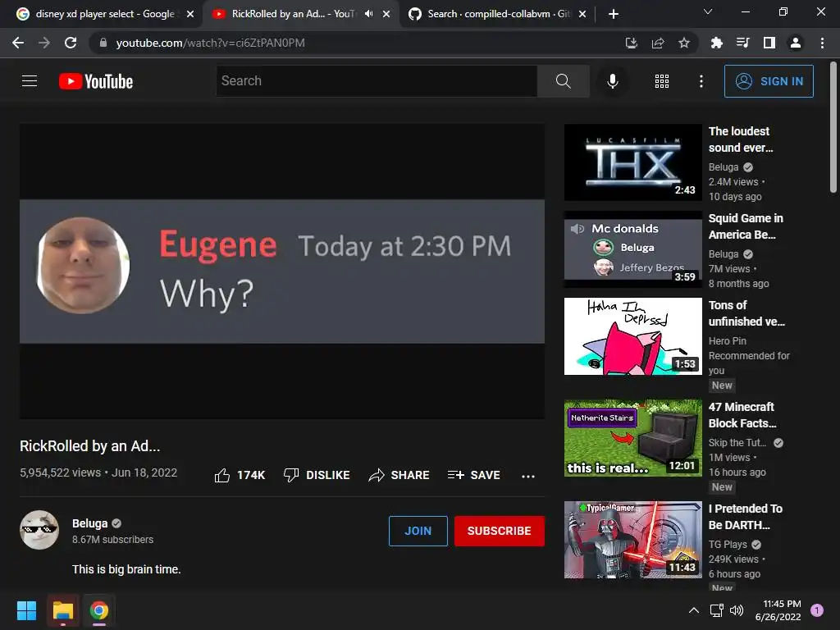Reload the YouTube page
The width and height of the screenshot is (840, 630).
click(71, 43)
